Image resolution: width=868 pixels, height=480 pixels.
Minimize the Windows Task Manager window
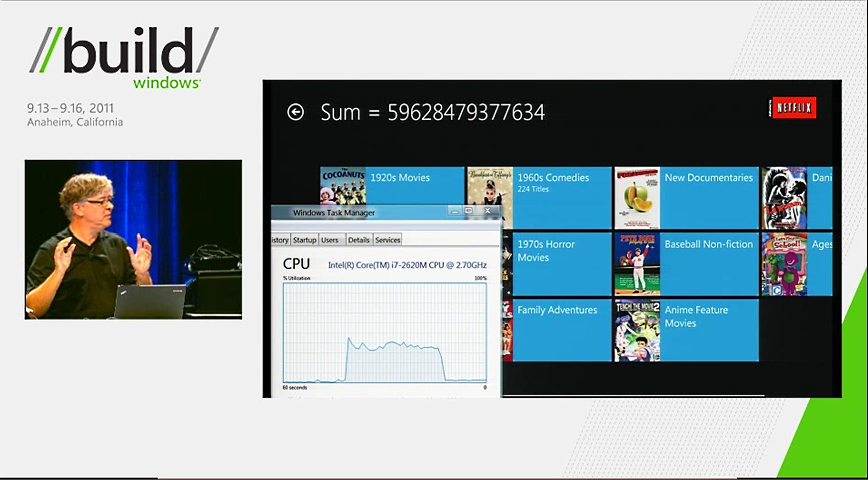click(x=454, y=211)
